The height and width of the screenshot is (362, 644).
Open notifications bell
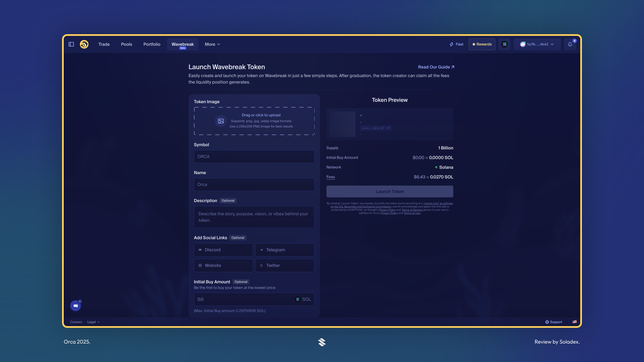pyautogui.click(x=570, y=44)
